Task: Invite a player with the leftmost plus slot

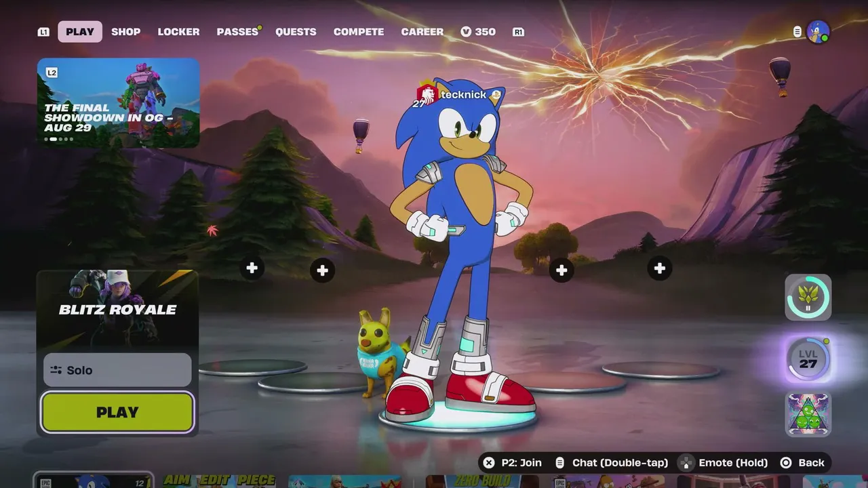Action: pos(252,268)
